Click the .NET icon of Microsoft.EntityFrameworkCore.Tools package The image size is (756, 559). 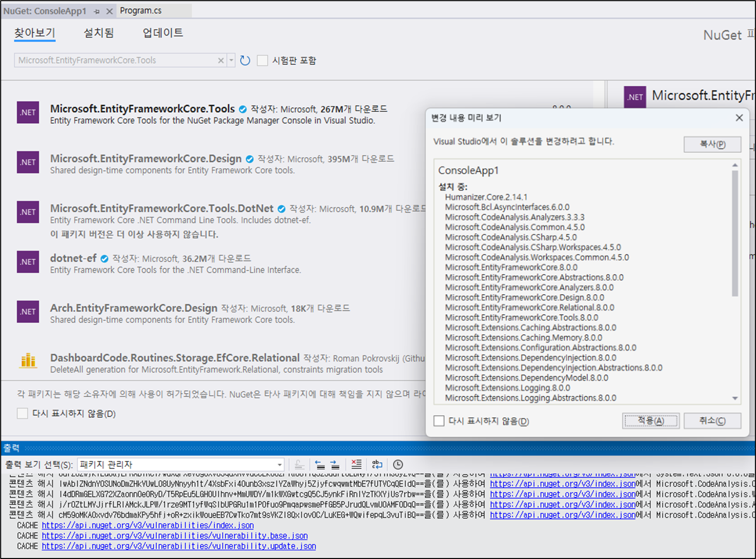28,112
